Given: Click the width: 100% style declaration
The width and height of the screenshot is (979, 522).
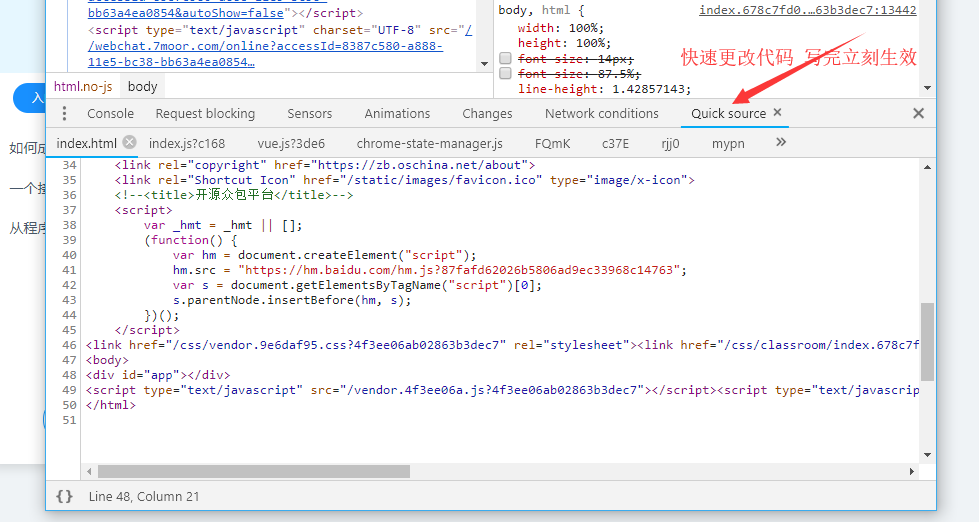Looking at the screenshot, I should [x=561, y=28].
